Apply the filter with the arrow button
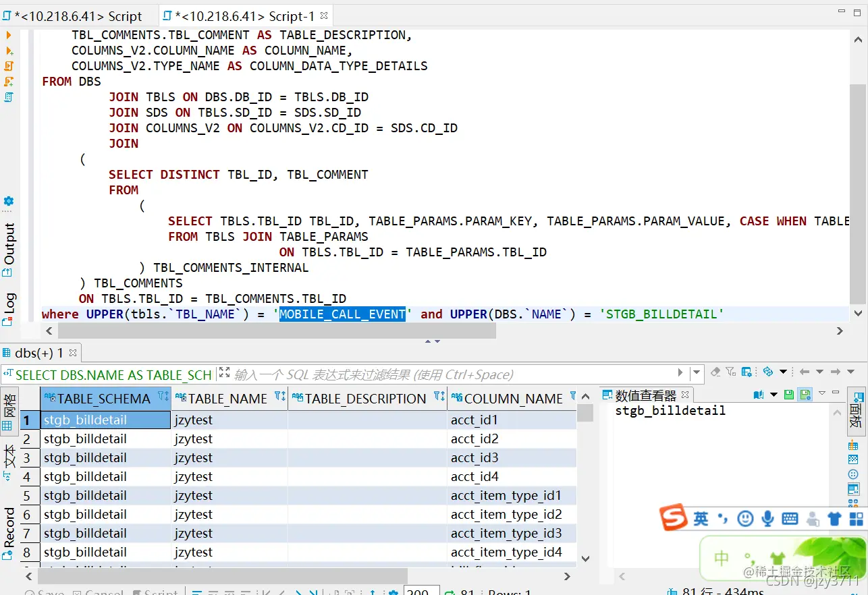The width and height of the screenshot is (868, 595). click(680, 372)
